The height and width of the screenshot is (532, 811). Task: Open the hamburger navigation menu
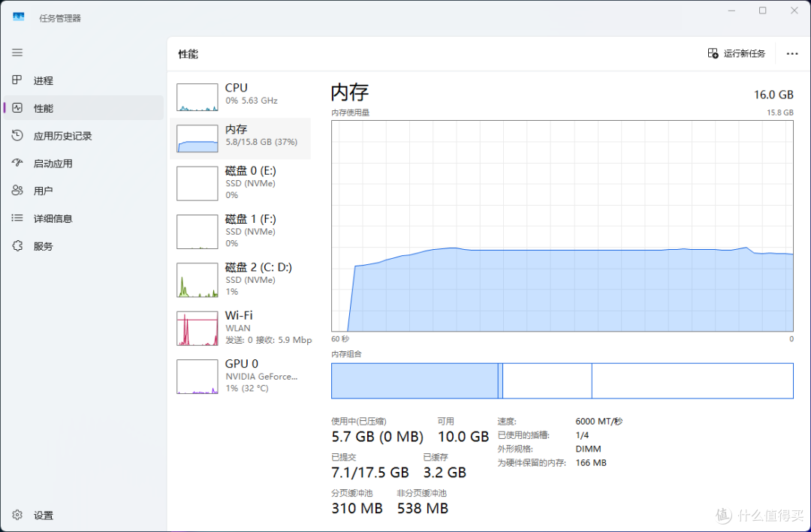(17, 53)
